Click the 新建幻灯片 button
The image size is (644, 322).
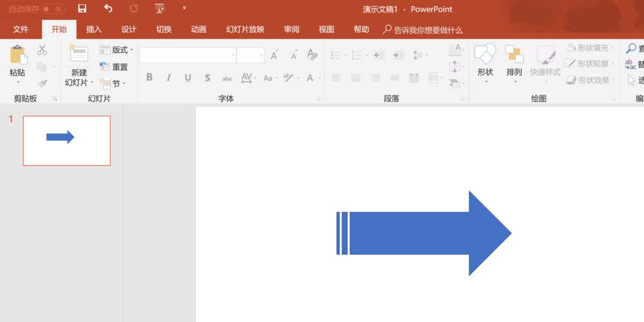click(79, 66)
